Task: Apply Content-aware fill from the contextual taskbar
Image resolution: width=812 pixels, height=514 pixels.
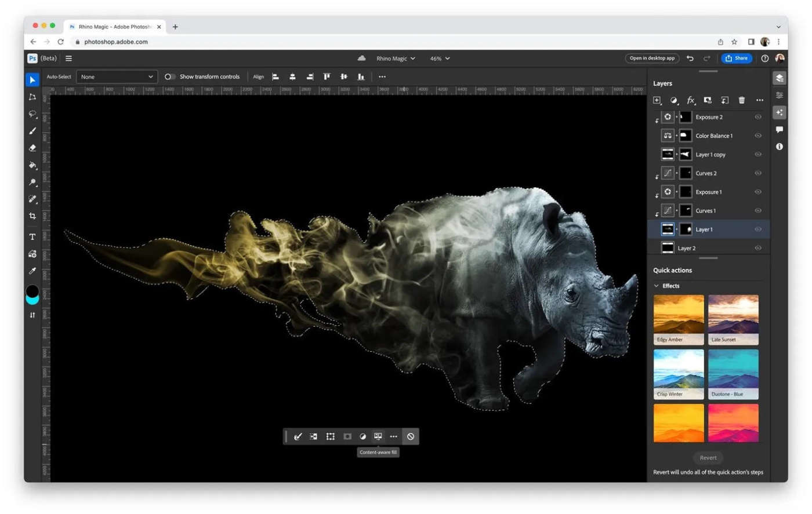Action: coord(378,436)
